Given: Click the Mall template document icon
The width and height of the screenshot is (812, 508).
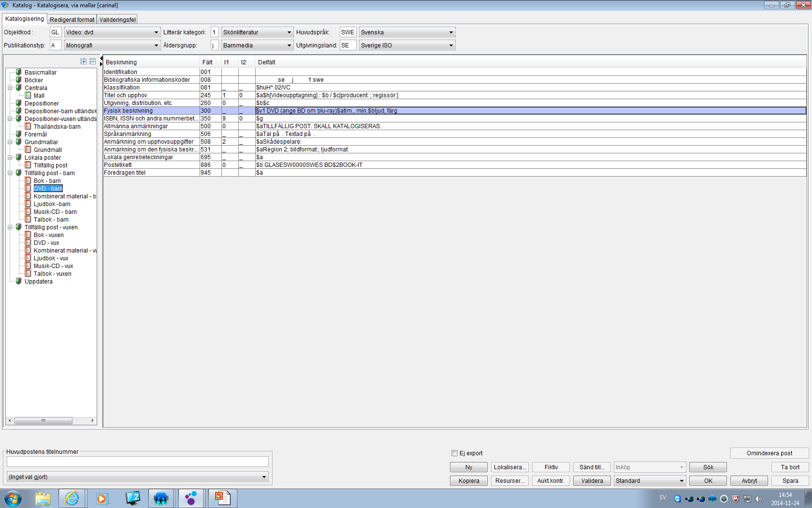Looking at the screenshot, I should click(28, 95).
